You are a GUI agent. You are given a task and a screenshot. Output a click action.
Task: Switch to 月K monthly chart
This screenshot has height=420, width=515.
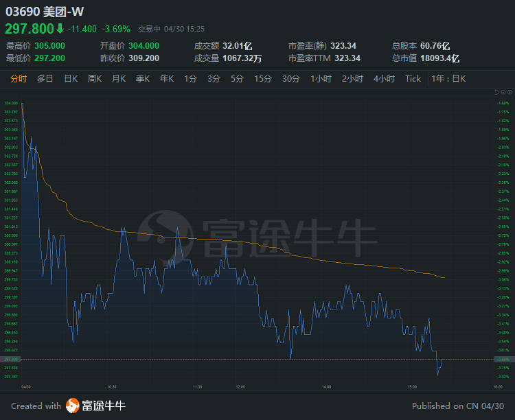(119, 79)
